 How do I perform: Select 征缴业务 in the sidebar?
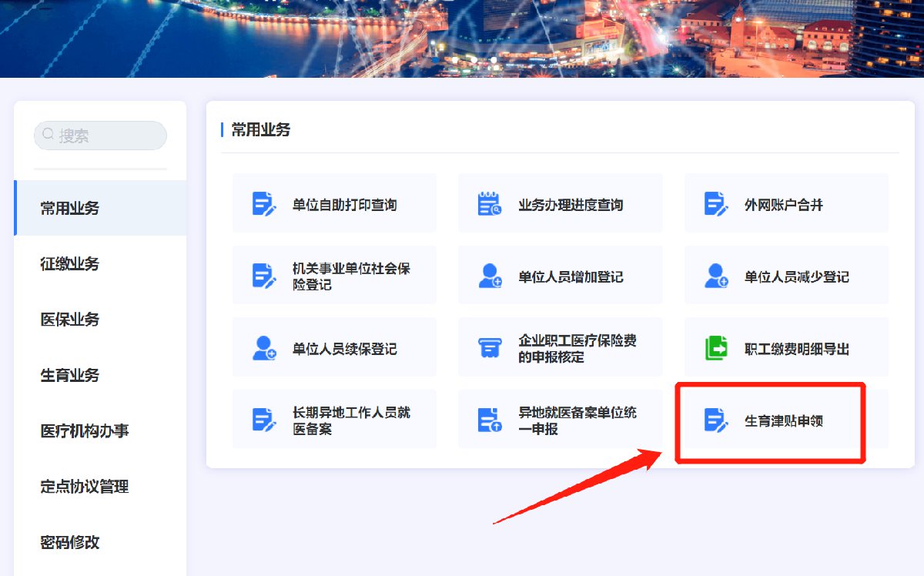[70, 264]
